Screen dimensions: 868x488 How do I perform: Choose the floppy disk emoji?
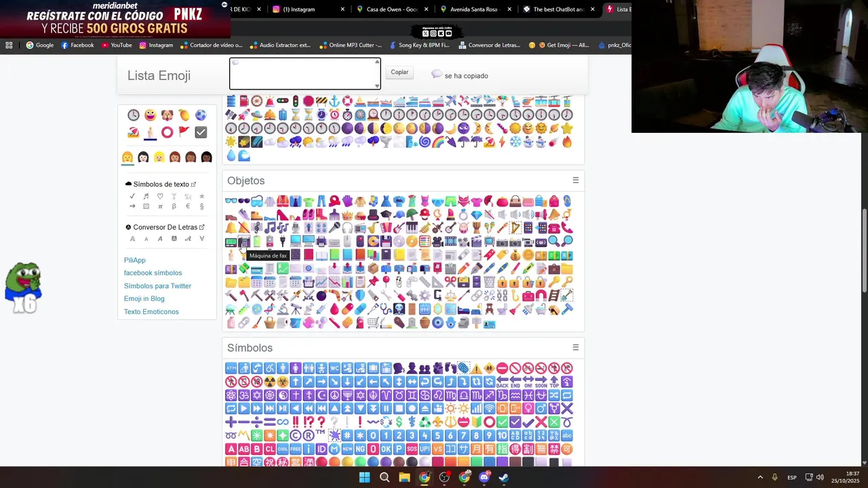386,241
